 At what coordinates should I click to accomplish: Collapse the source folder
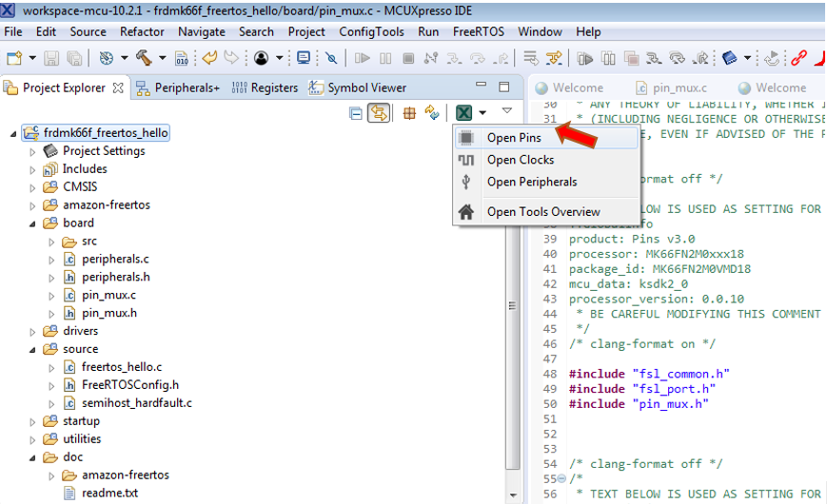pyautogui.click(x=32, y=350)
